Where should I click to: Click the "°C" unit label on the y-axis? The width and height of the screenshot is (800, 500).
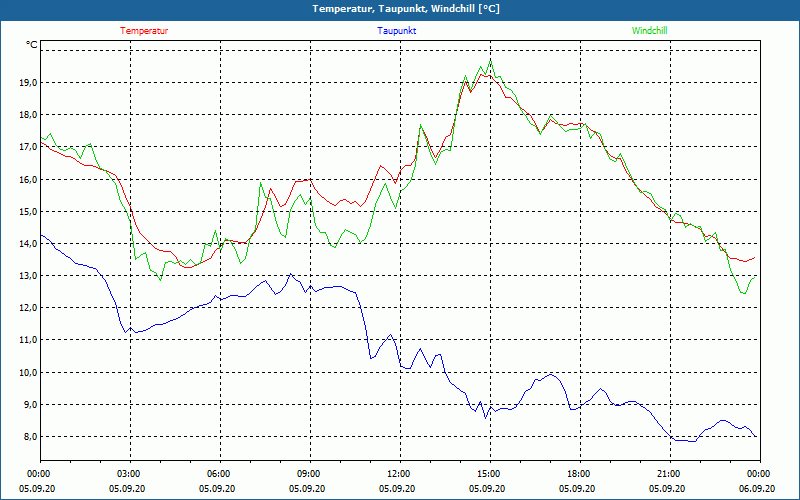click(x=32, y=45)
